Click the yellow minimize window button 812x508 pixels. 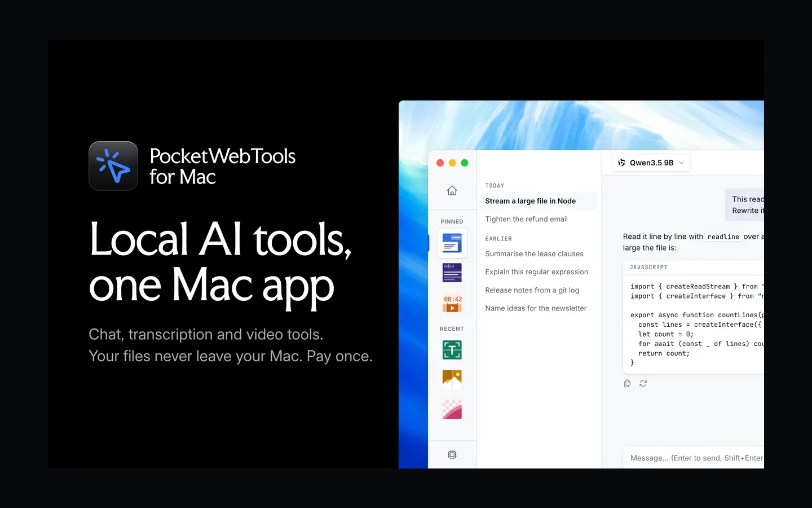tap(452, 163)
